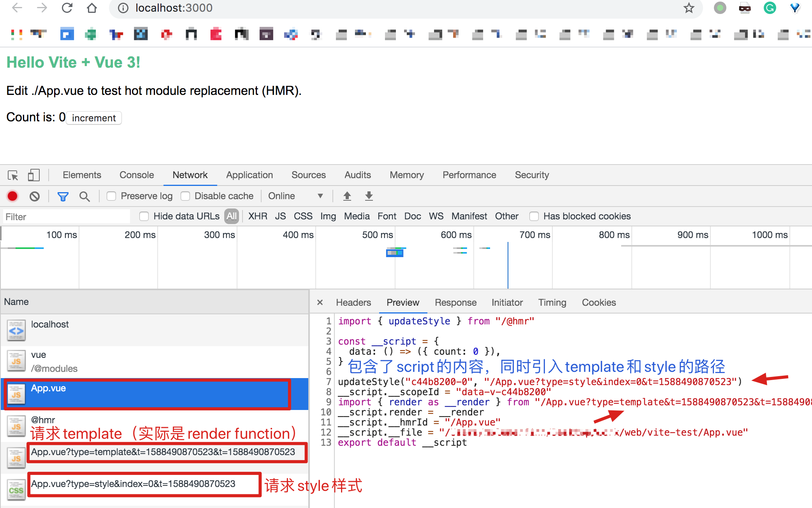Enable the Preserve log checkbox
This screenshot has width=812, height=508.
coord(112,196)
